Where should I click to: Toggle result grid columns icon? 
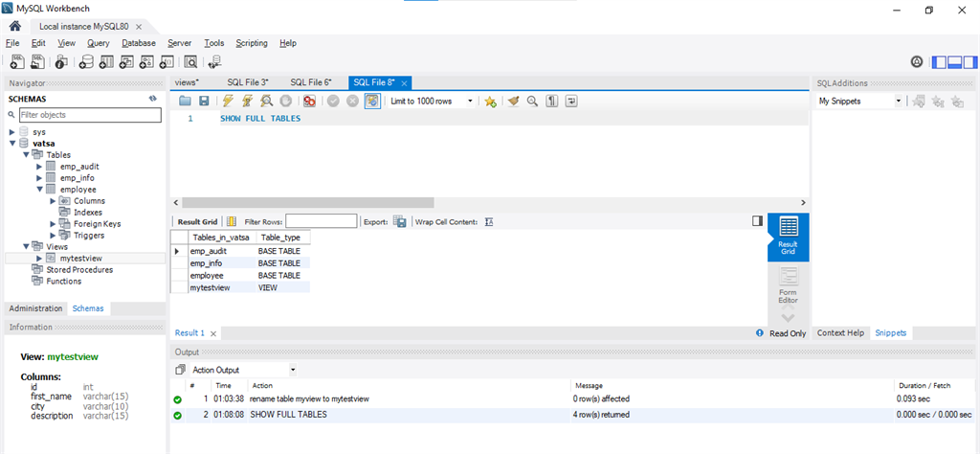point(232,221)
